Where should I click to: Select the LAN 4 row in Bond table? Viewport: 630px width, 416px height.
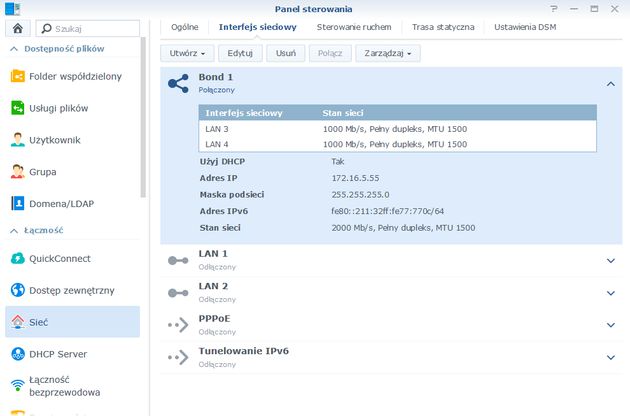click(x=397, y=144)
